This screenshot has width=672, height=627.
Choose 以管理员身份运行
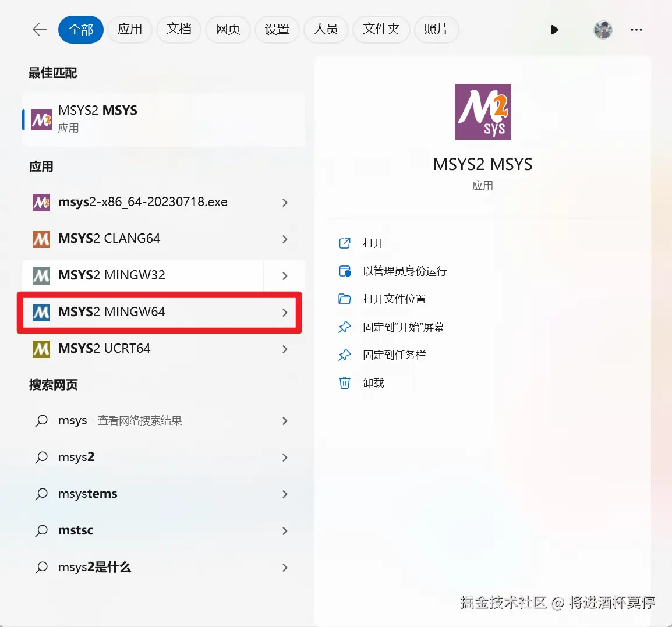(x=405, y=271)
